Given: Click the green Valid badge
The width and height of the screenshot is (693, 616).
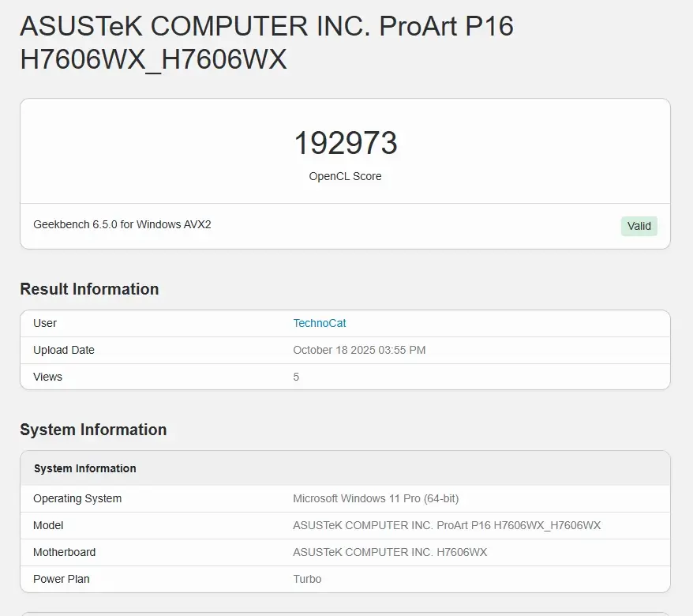Looking at the screenshot, I should [x=639, y=227].
